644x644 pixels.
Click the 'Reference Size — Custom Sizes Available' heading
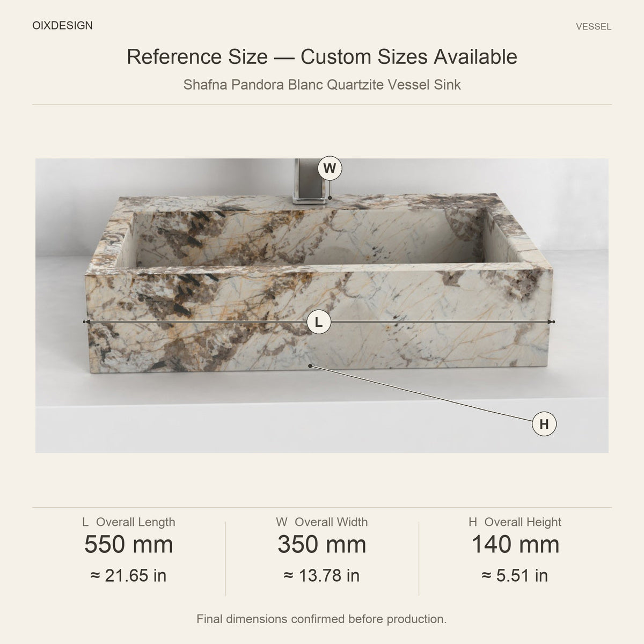click(x=322, y=56)
